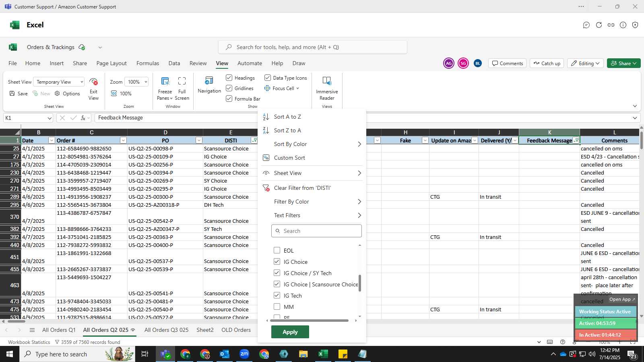
Task: Open the all sheets list icon
Action: (32, 330)
